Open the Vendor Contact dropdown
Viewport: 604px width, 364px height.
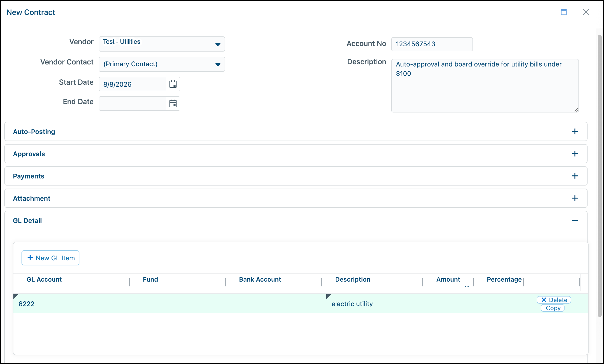[162, 64]
